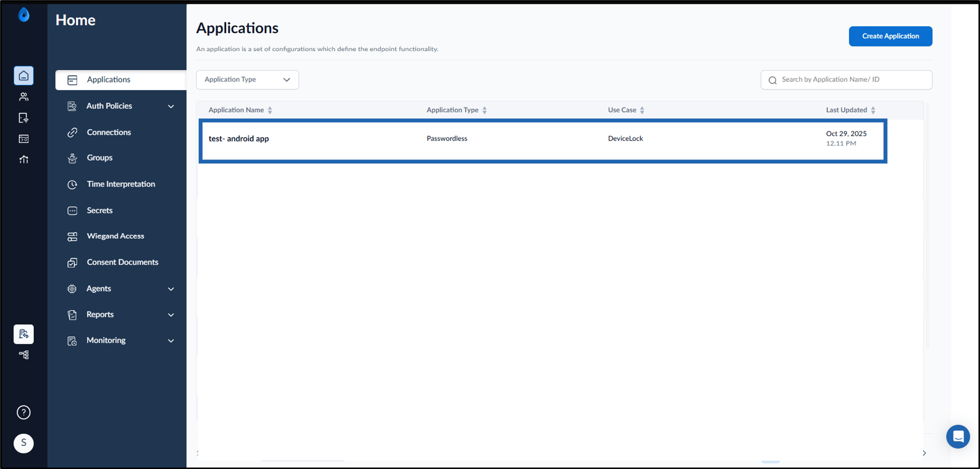Click the Reports menu icon
The image size is (980, 469).
[x=72, y=315]
